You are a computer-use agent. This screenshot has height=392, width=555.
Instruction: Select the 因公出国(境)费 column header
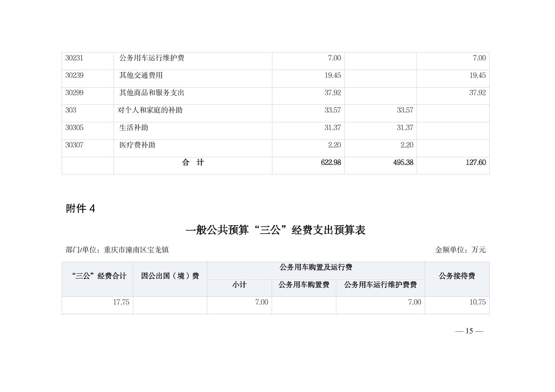[x=170, y=276]
